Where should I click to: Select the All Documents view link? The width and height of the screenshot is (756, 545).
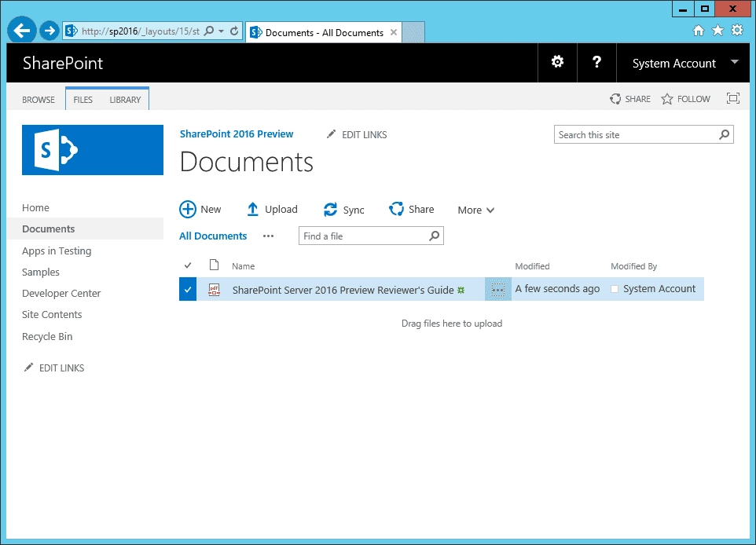(x=213, y=236)
